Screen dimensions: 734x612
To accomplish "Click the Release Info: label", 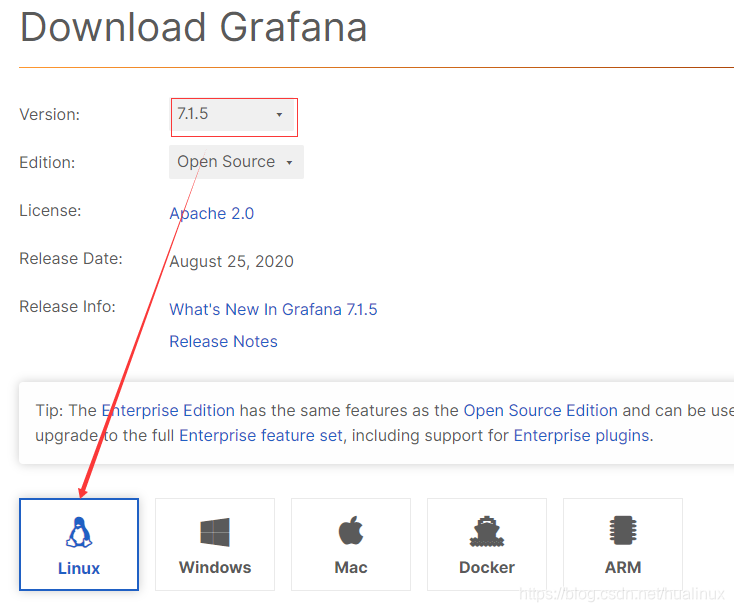I will [x=67, y=307].
